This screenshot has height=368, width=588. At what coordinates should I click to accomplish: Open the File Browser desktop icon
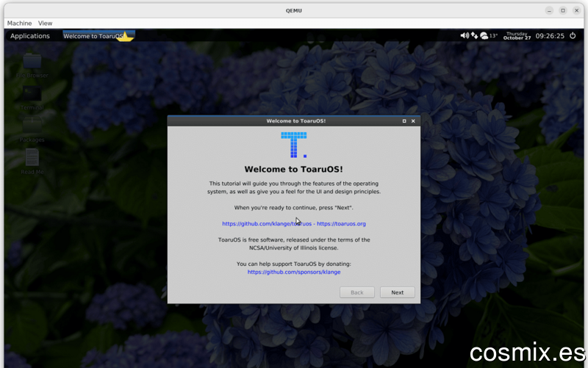[x=32, y=66]
